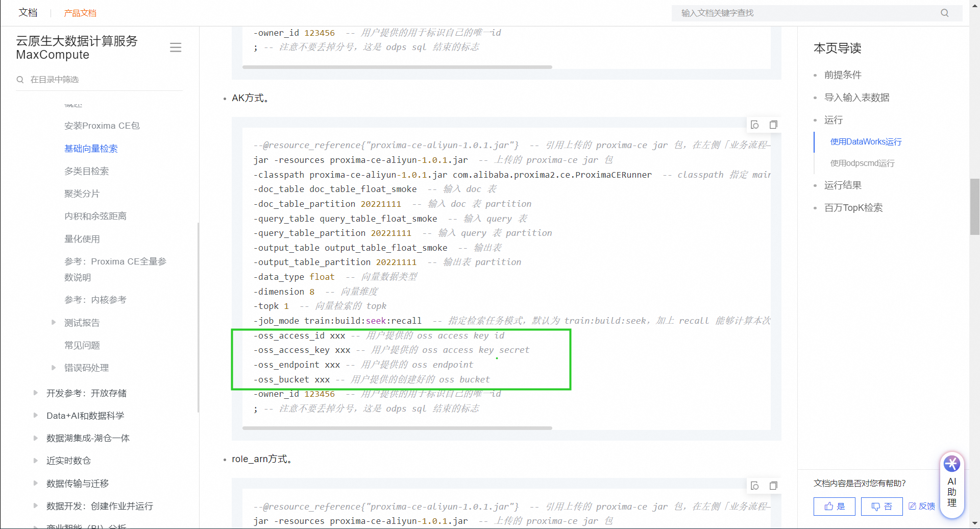Image resolution: width=980 pixels, height=529 pixels.
Task: Jump to 运行 in page guide
Action: click(x=834, y=120)
